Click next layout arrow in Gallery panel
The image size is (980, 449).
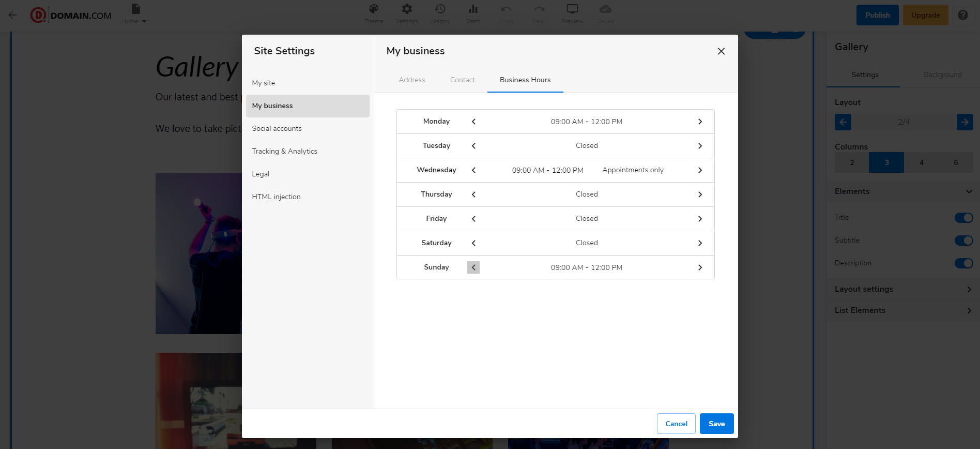[x=964, y=122]
